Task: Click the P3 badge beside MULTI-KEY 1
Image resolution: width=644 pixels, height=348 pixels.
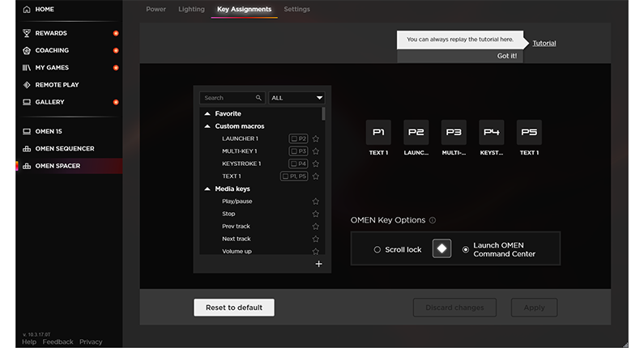Action: click(299, 151)
